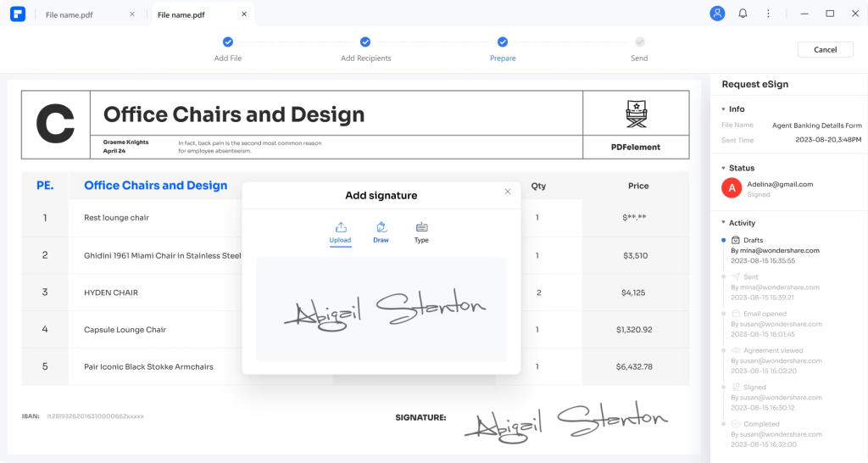Select the Adelina@gmail.com recipient avatar
The image size is (868, 463).
point(731,188)
